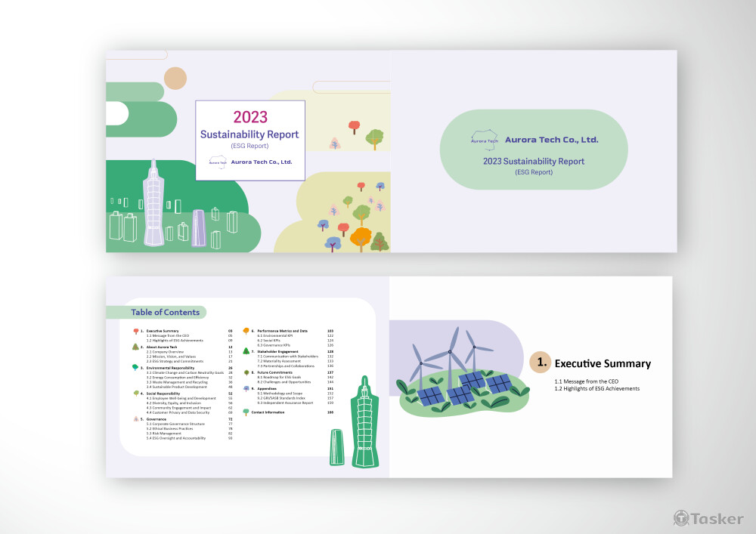Screen dimensions: 756x534
Task: Click the tree icon beside About Aurora Tech
Action: 135,347
